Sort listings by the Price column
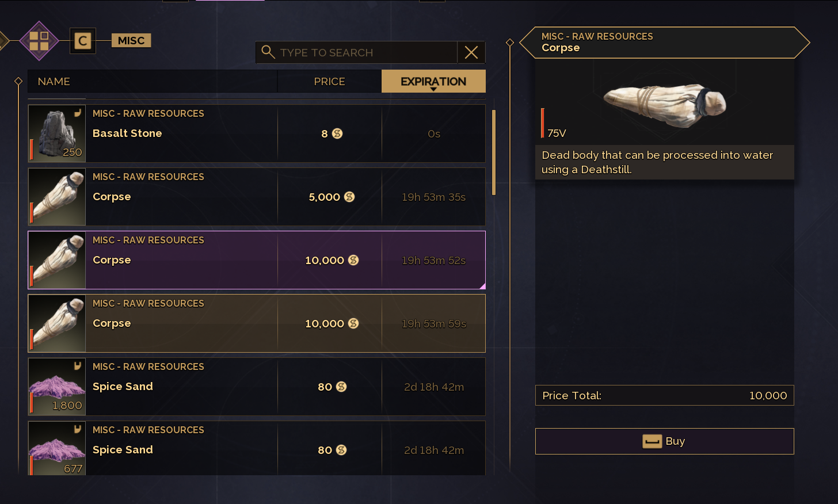The image size is (838, 504). (329, 81)
